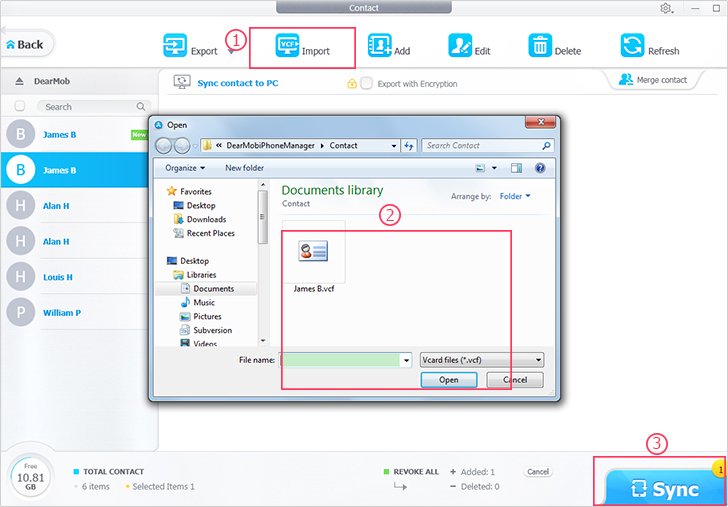This screenshot has height=507, width=728.
Task: Select Downloads in the navigation tree
Action: [200, 219]
